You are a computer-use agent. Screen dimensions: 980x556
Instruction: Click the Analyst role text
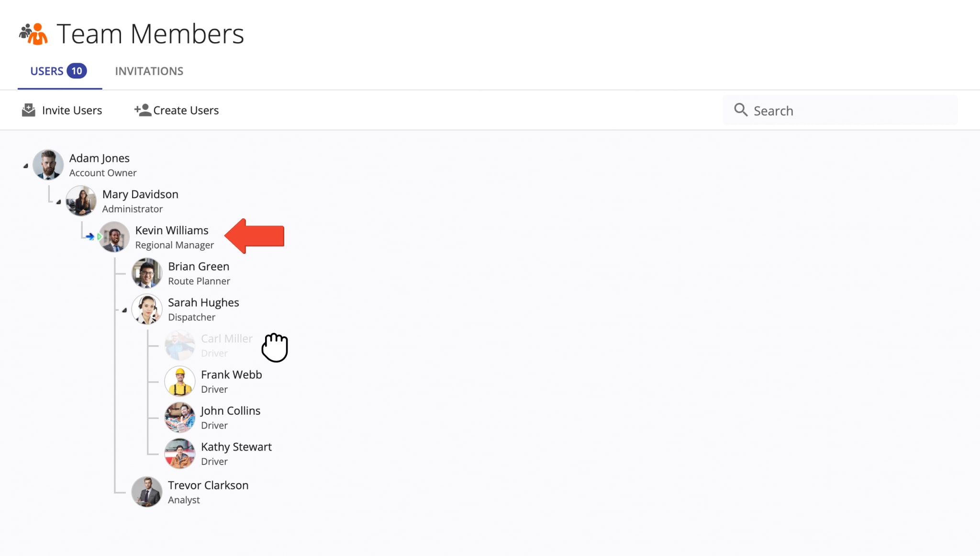point(184,500)
